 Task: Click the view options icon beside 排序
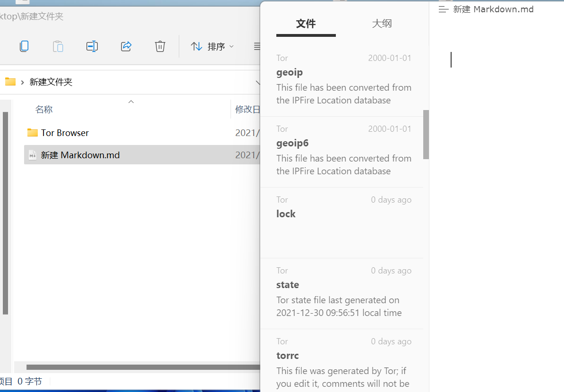click(257, 46)
